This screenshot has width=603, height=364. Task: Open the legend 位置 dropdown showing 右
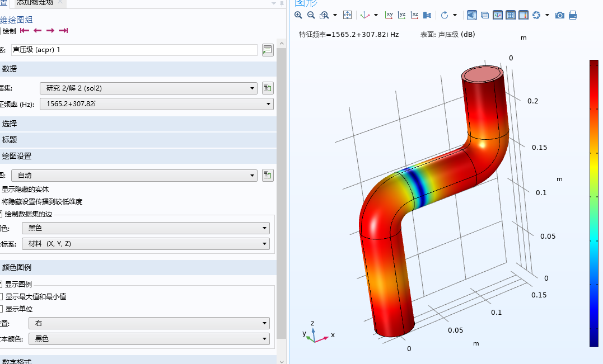tap(263, 323)
